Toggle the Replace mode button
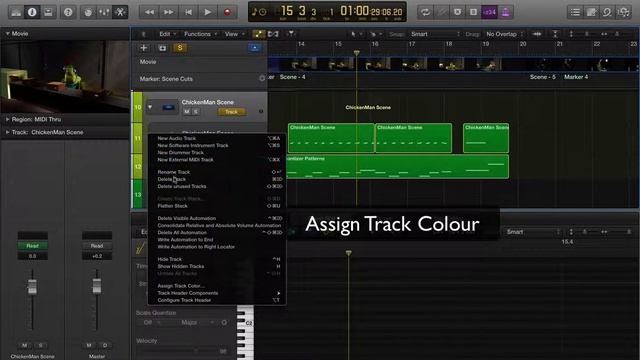 [x=441, y=12]
